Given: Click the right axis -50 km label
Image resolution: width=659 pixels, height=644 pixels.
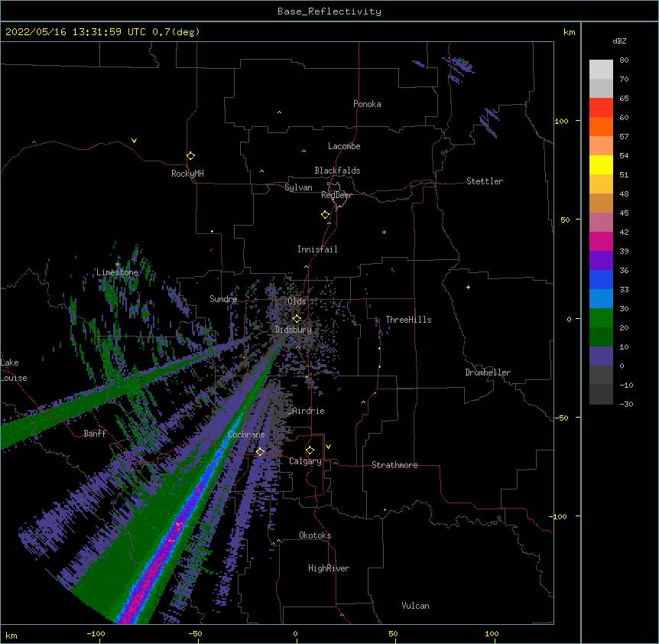Looking at the screenshot, I should 561,418.
